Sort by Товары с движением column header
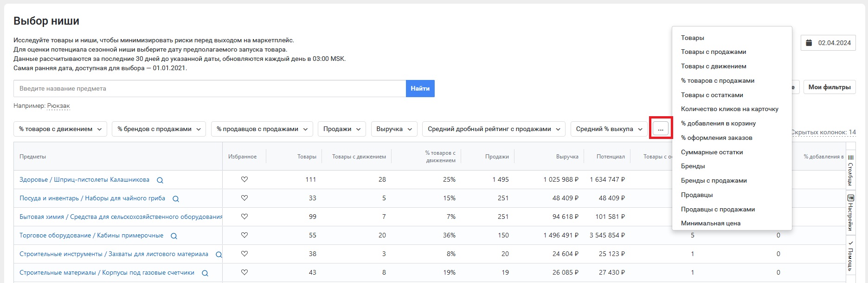The height and width of the screenshot is (283, 868). click(x=359, y=157)
